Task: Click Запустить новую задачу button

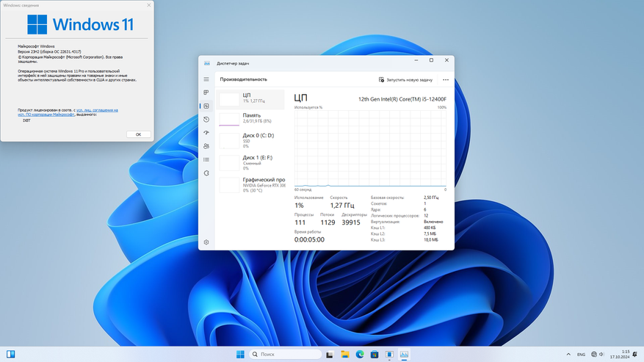Action: coord(405,80)
